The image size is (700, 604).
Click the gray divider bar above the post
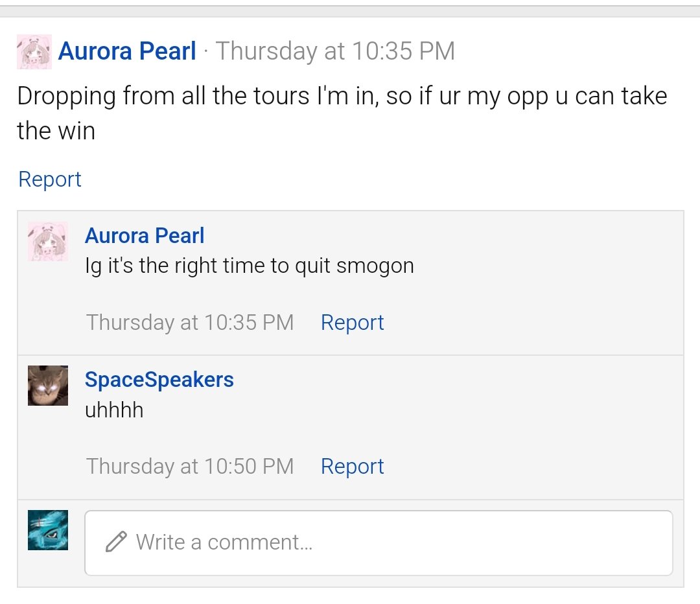[x=350, y=11]
